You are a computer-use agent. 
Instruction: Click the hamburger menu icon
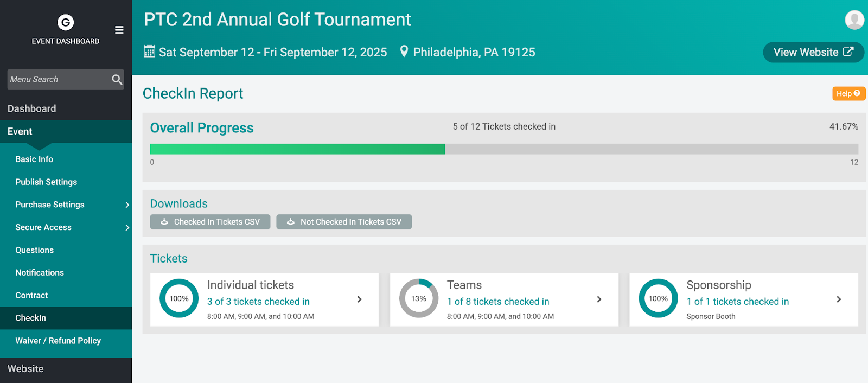click(119, 30)
